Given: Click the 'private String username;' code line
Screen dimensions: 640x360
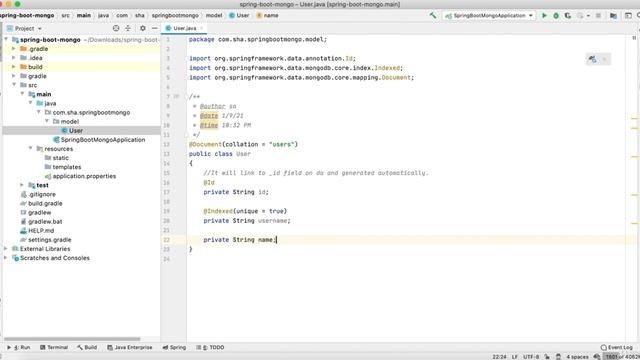Looking at the screenshot, I should (247, 221).
